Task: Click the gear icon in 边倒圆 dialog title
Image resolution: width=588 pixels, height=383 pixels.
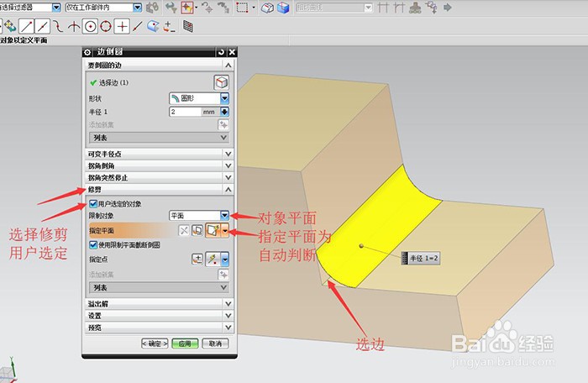Action: (x=87, y=52)
